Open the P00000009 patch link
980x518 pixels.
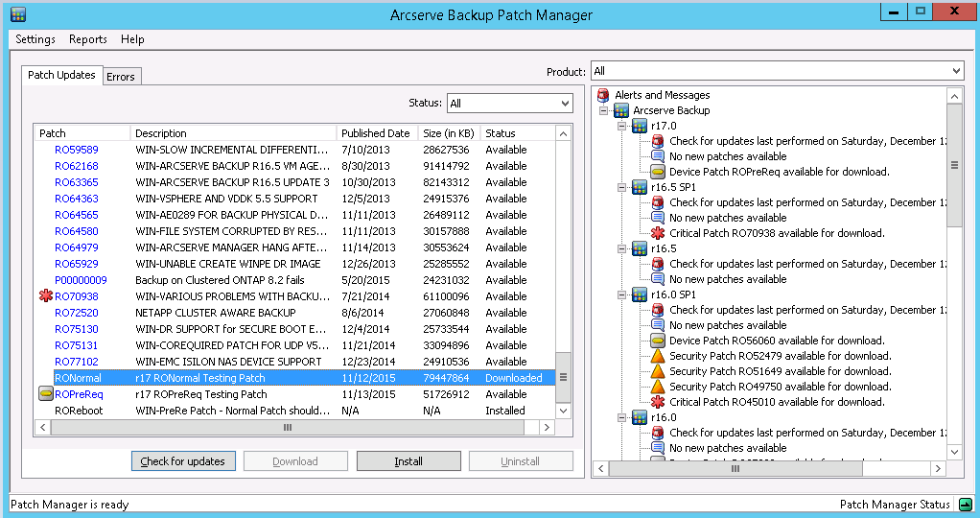click(81, 280)
